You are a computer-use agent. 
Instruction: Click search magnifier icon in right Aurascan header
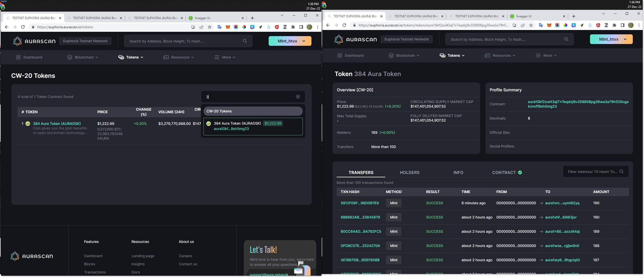click(566, 39)
